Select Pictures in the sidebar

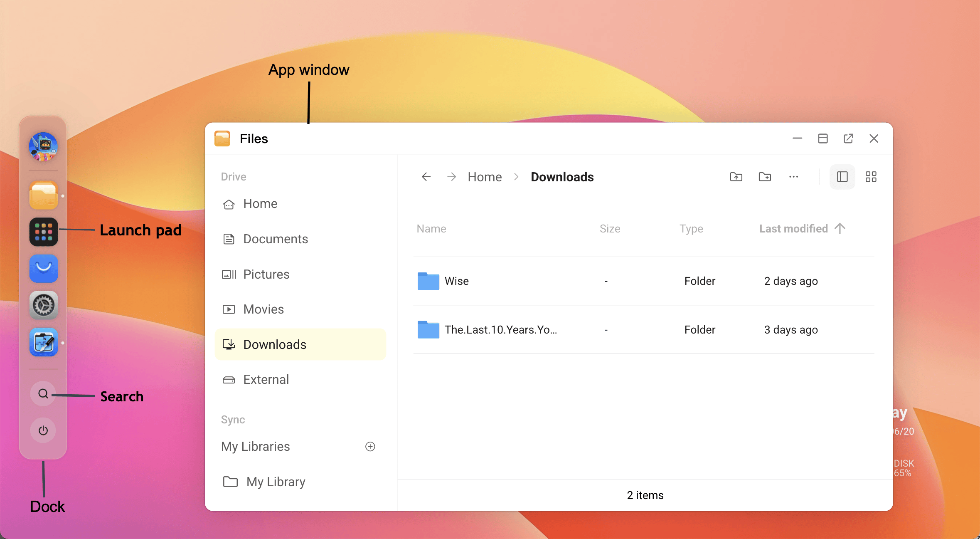[x=266, y=274]
